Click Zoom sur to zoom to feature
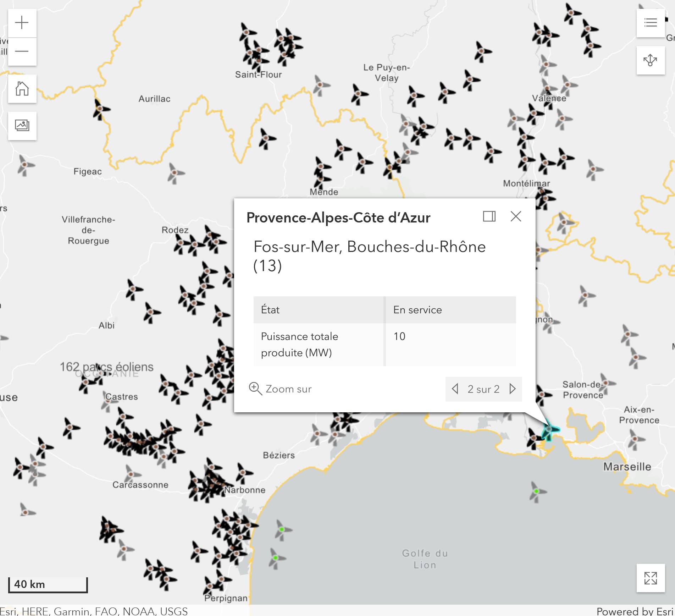This screenshot has width=675, height=616. pyautogui.click(x=280, y=389)
